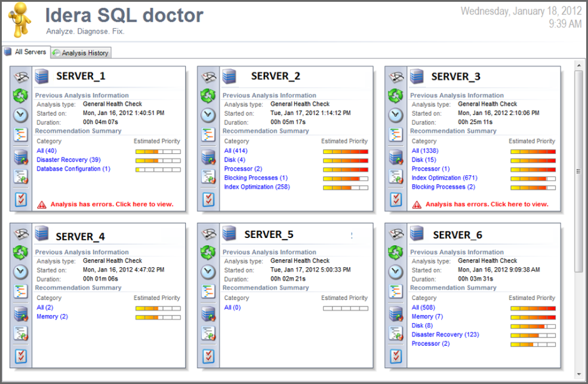Click the vertical scrollbar down arrow
This screenshot has width=588, height=384.
click(578, 374)
